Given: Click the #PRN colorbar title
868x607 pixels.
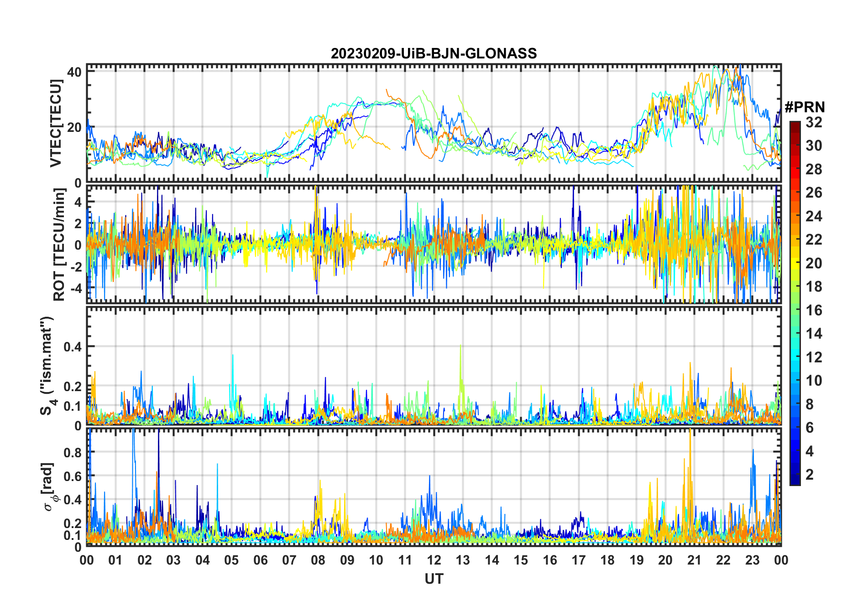Looking at the screenshot, I should click(x=805, y=107).
